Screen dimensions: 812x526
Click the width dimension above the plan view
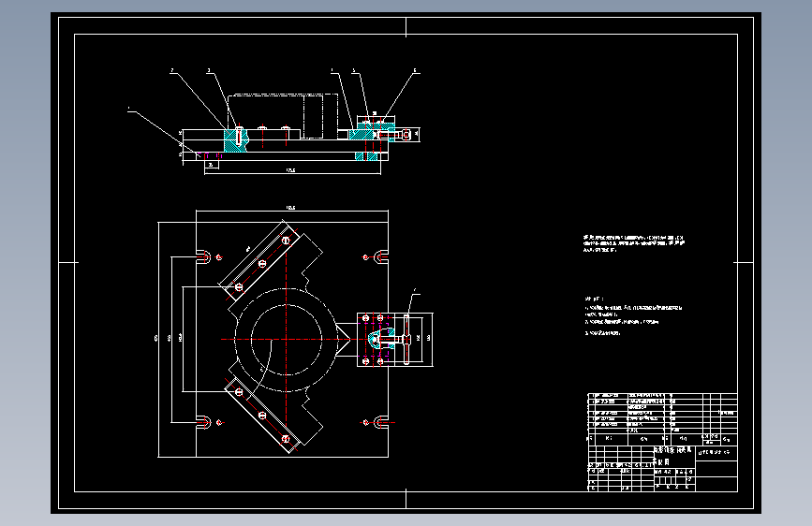click(x=291, y=209)
